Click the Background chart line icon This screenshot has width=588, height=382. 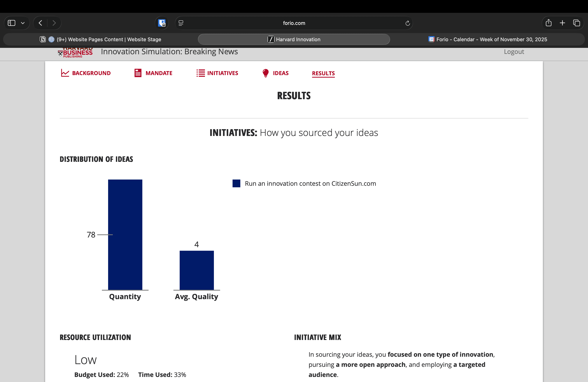[x=65, y=73]
